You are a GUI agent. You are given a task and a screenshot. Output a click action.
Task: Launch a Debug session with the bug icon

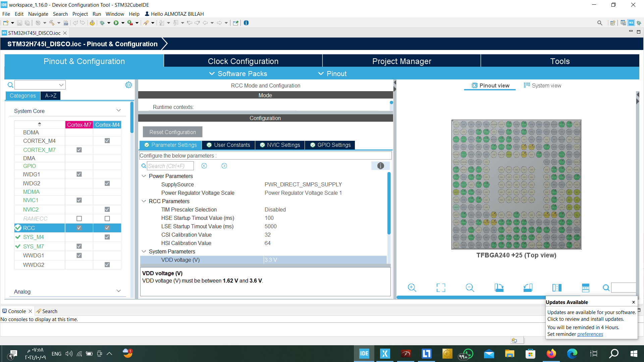click(x=102, y=23)
